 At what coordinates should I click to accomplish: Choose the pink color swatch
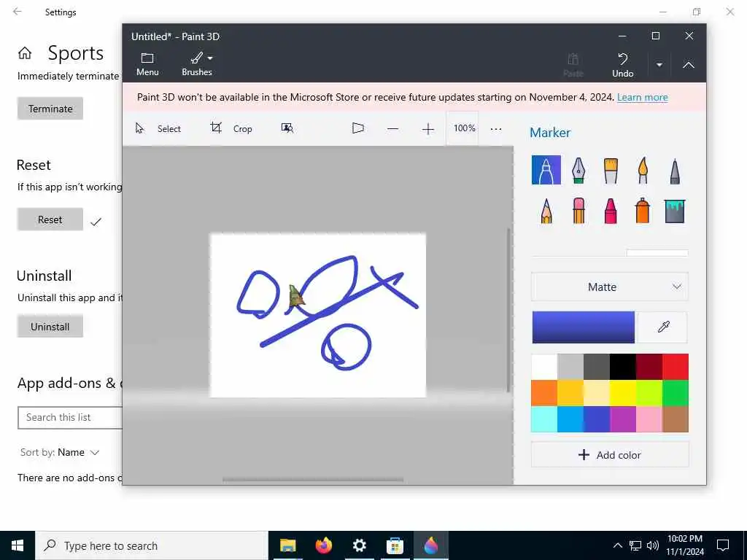(x=649, y=419)
